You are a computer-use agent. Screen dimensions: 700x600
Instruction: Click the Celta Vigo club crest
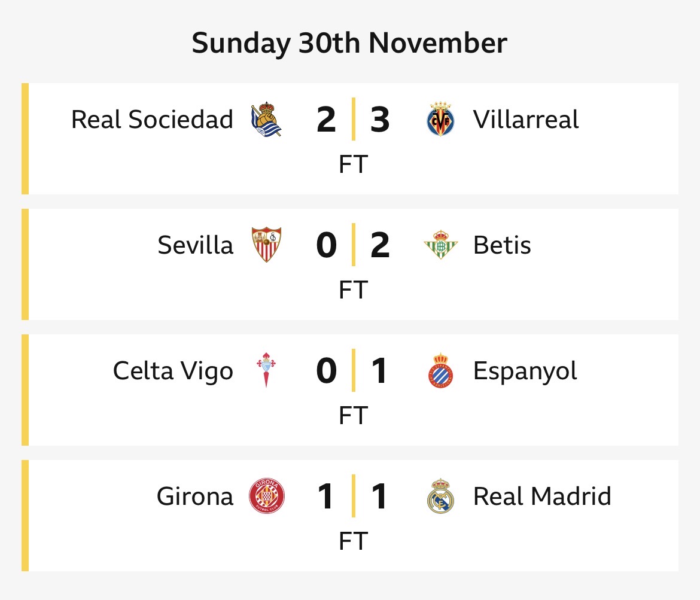266,371
